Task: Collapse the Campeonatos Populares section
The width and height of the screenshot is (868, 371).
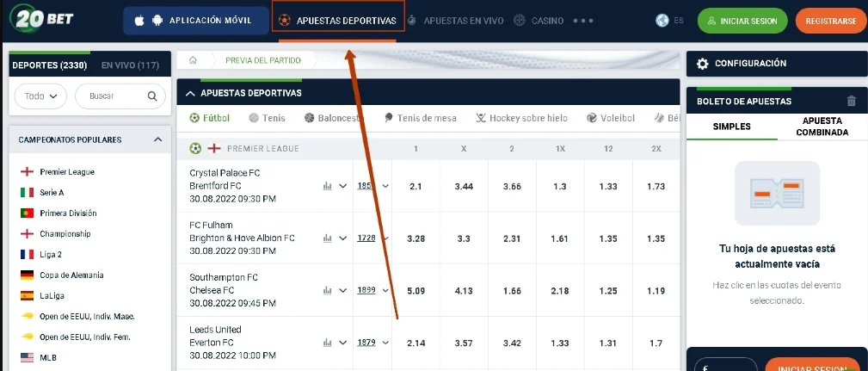Action: point(157,139)
